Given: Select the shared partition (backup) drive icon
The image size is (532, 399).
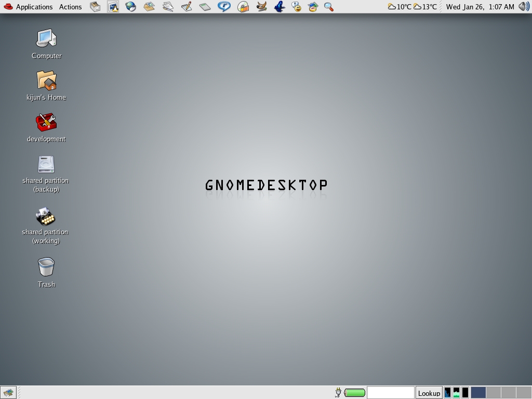Looking at the screenshot, I should point(46,164).
